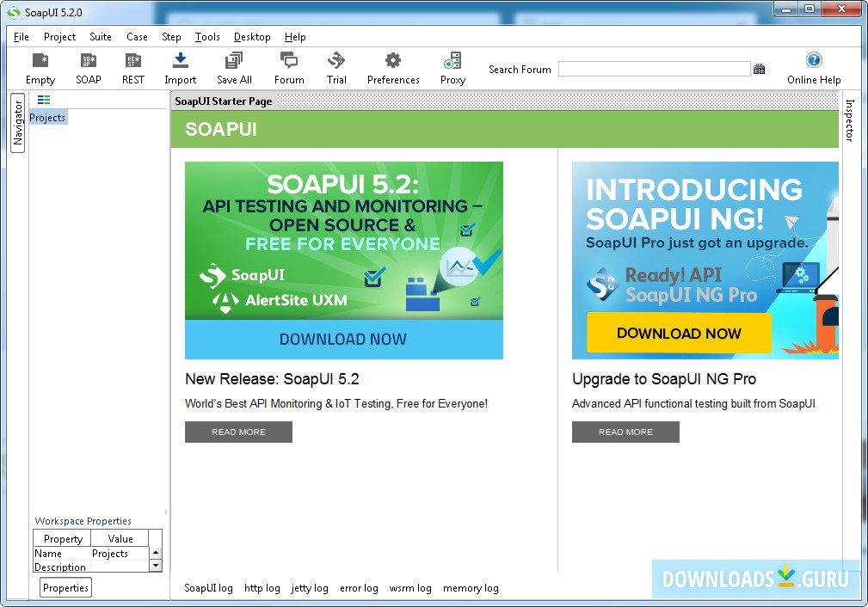Image resolution: width=868 pixels, height=607 pixels.
Task: Open the Suite menu
Action: click(x=101, y=37)
